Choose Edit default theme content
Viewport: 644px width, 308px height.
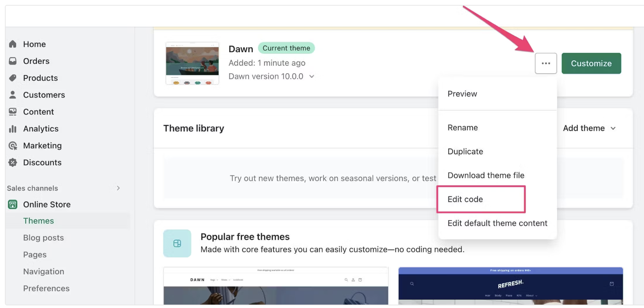point(497,223)
